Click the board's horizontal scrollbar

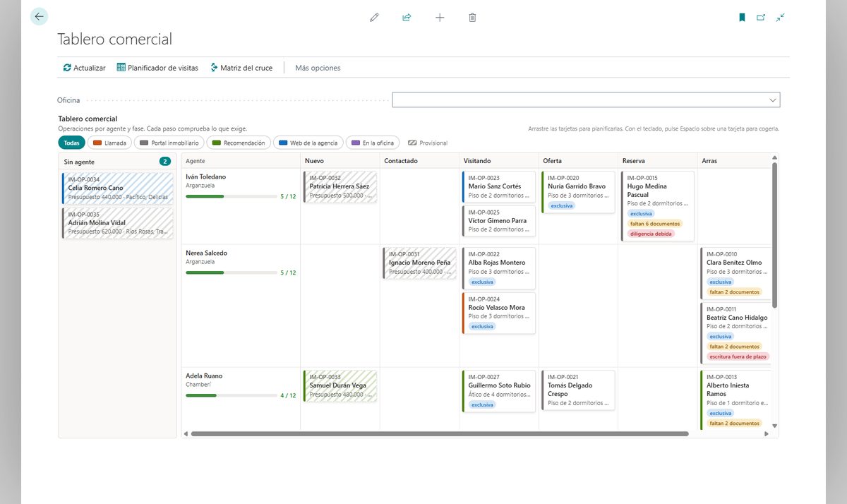click(439, 433)
